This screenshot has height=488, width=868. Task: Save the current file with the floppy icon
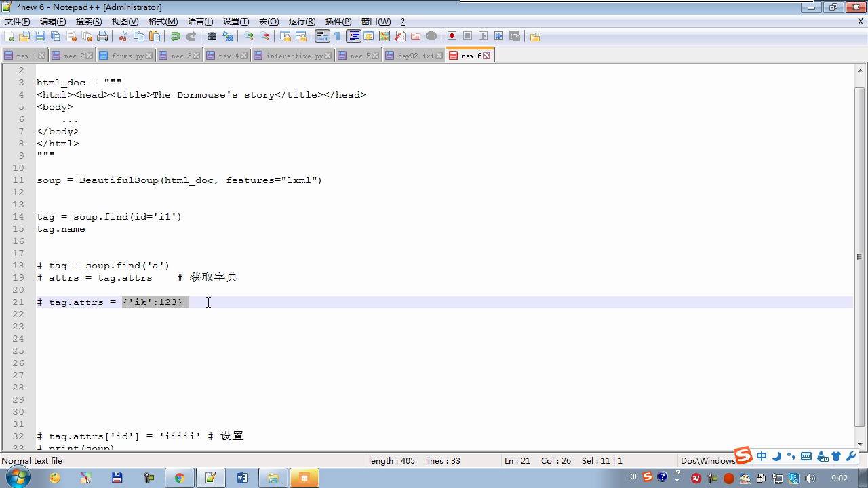(40, 37)
